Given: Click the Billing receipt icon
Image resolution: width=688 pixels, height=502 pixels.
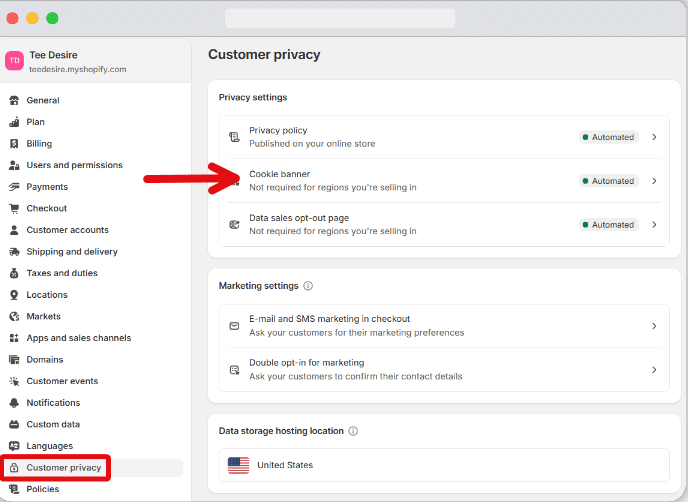Looking at the screenshot, I should tap(14, 143).
